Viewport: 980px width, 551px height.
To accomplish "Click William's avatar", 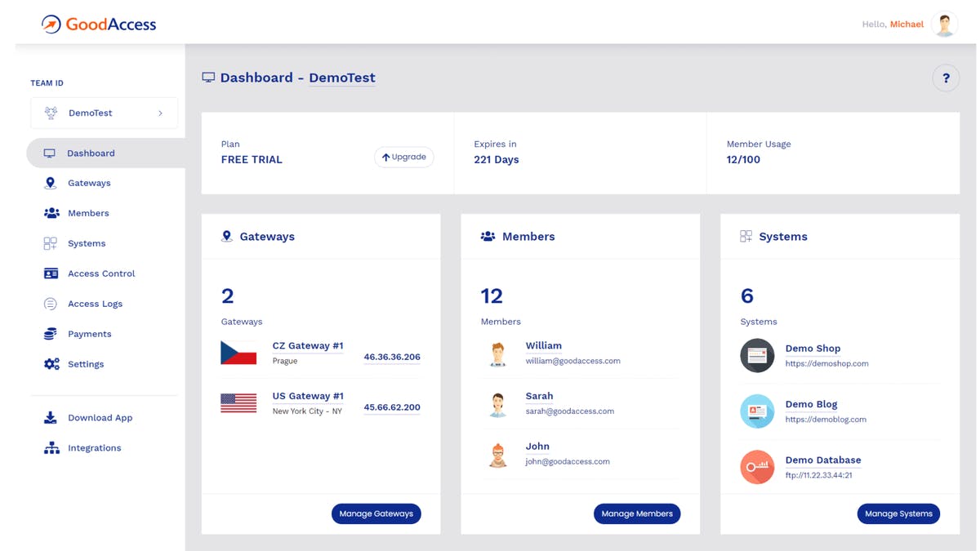I will coord(498,353).
